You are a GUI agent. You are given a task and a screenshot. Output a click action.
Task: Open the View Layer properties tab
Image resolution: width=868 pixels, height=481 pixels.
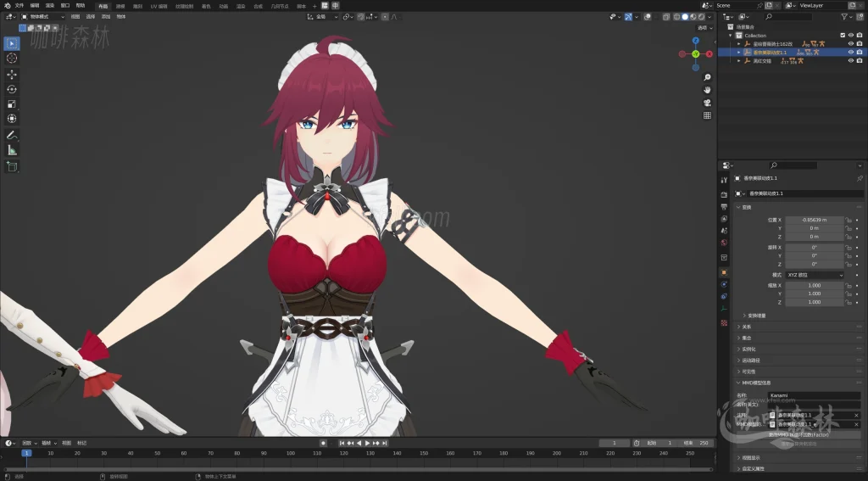tap(724, 219)
